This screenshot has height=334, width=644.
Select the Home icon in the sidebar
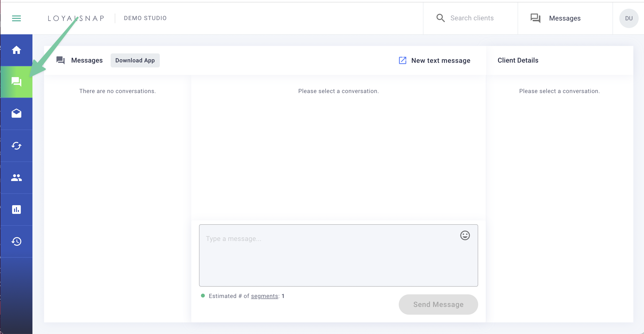click(16, 50)
